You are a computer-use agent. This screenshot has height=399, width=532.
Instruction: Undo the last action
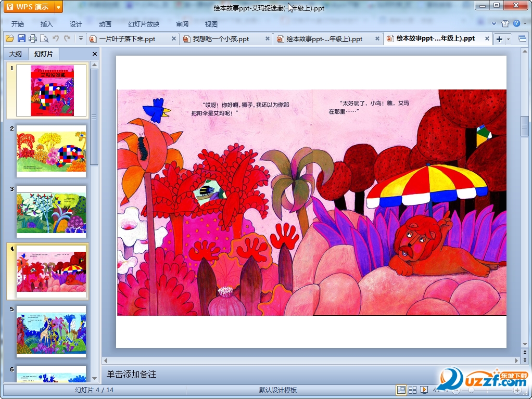56,38
